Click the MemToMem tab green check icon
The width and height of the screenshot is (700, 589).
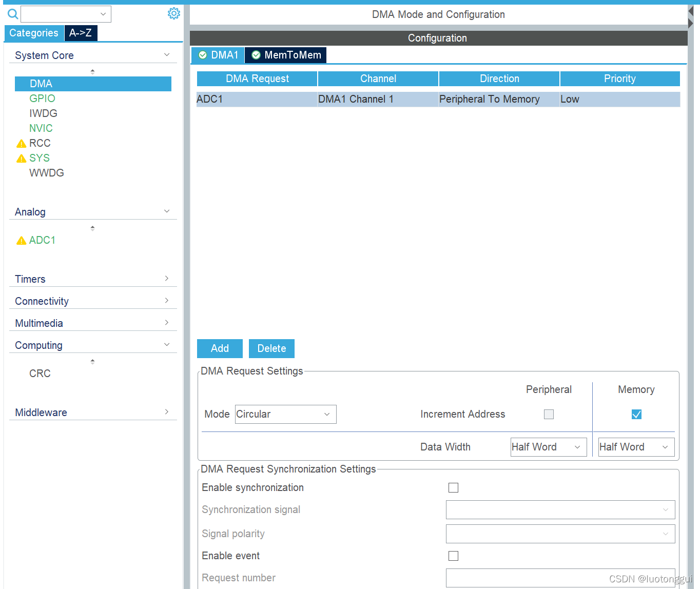[x=256, y=55]
